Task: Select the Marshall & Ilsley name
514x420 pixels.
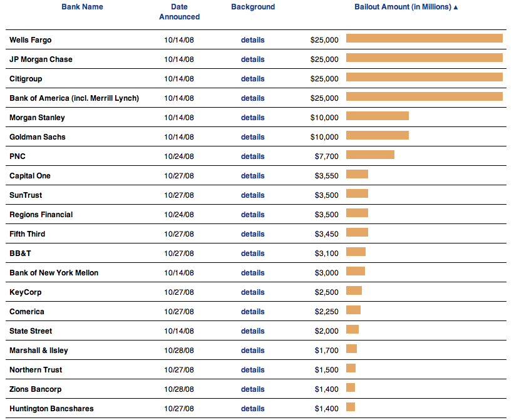Action: [39, 351]
